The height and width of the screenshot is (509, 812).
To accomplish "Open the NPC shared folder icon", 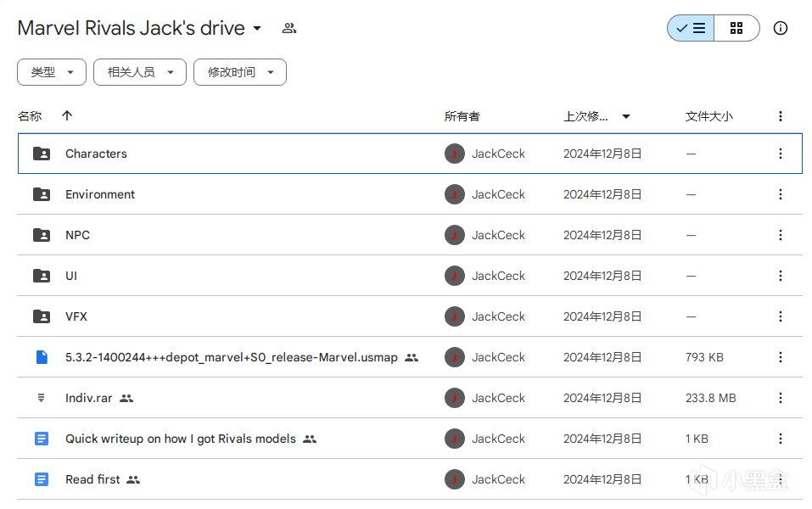I will [42, 235].
